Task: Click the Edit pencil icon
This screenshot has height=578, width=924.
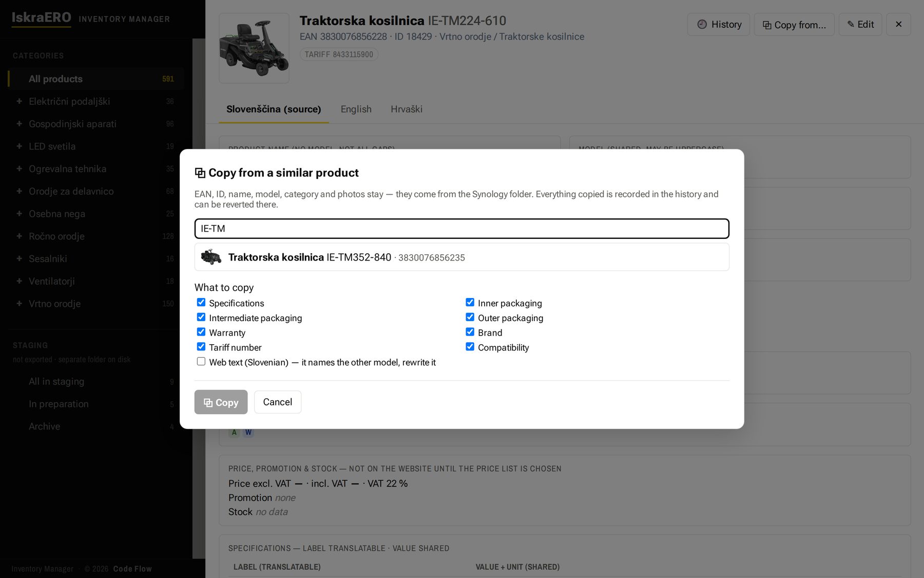Action: click(851, 24)
